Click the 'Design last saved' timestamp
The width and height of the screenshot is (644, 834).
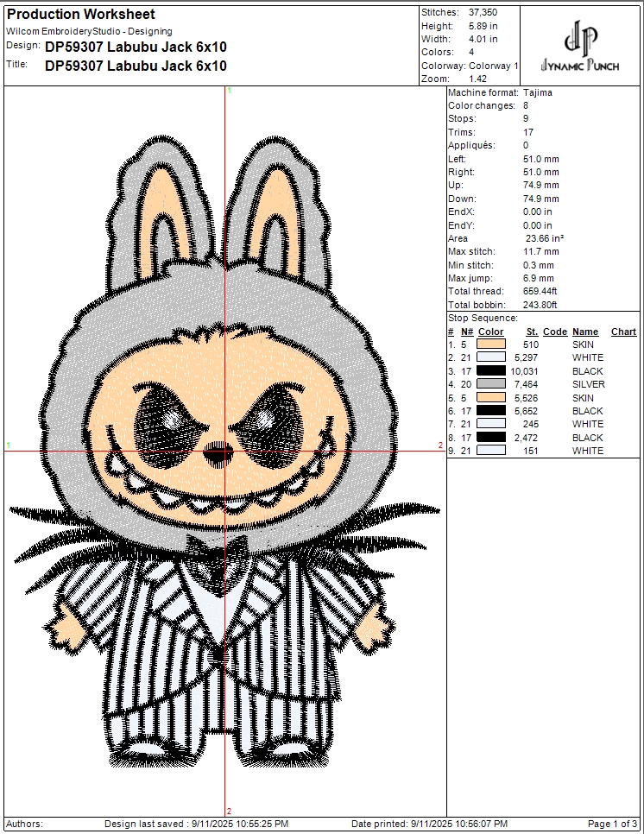click(x=196, y=824)
